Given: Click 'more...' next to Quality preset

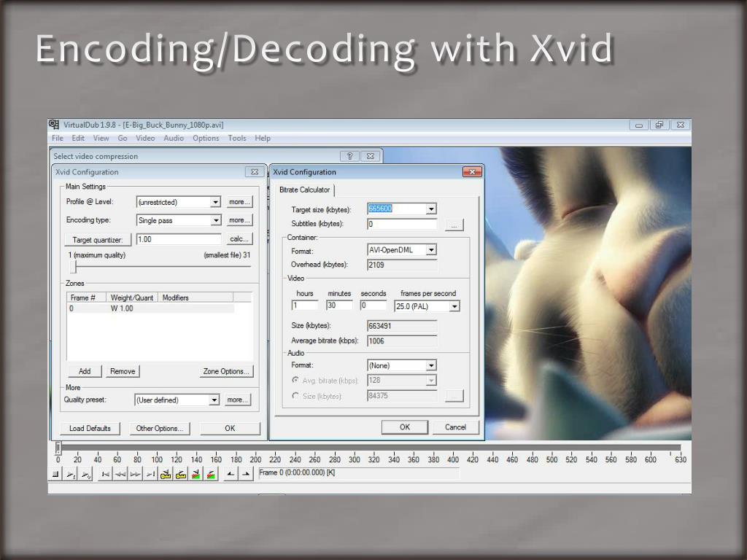Looking at the screenshot, I should 238,400.
